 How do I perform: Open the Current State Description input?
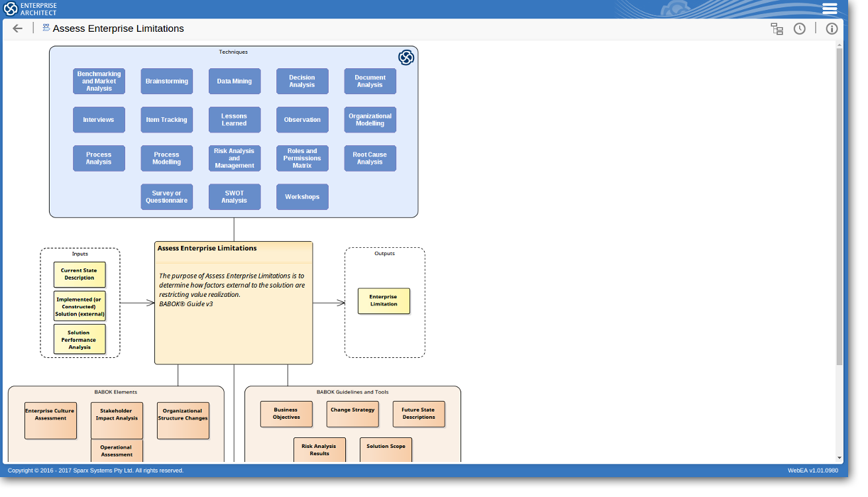coord(80,274)
